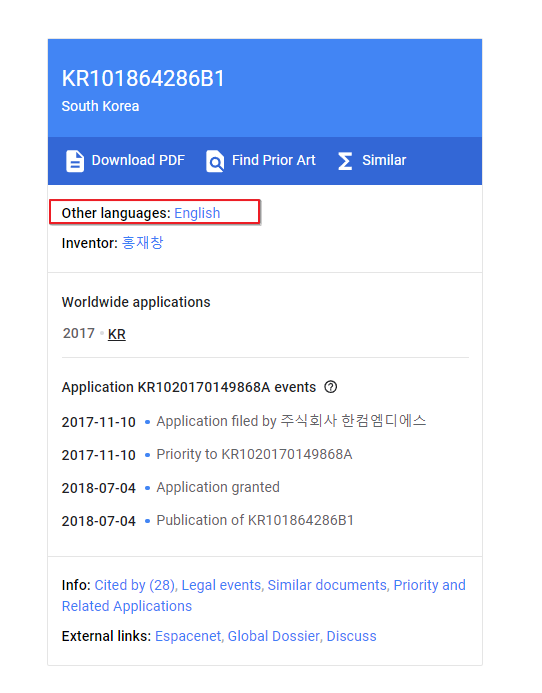Click the South Korea country label
542x693 pixels.
click(x=100, y=106)
